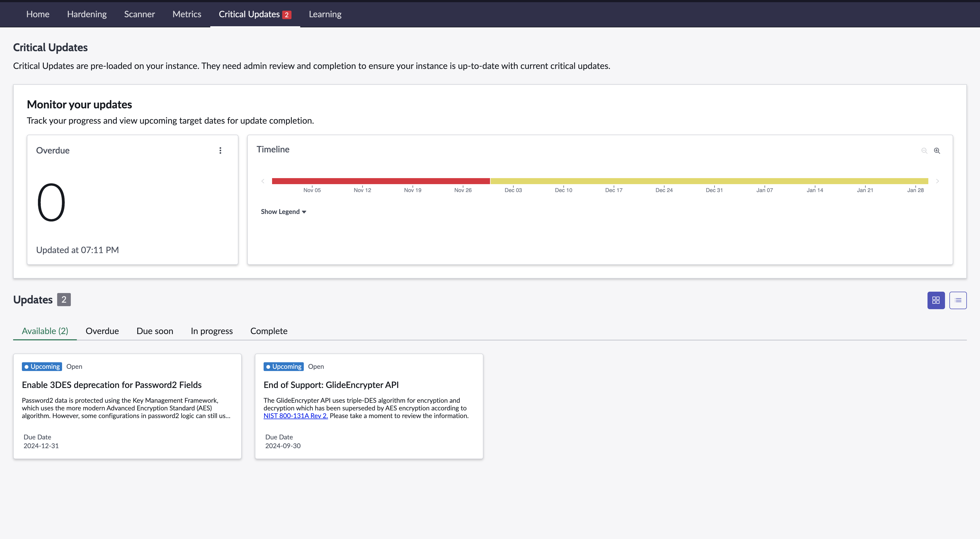Click the Open status on 3DES card
The width and height of the screenshot is (980, 539).
click(x=74, y=366)
